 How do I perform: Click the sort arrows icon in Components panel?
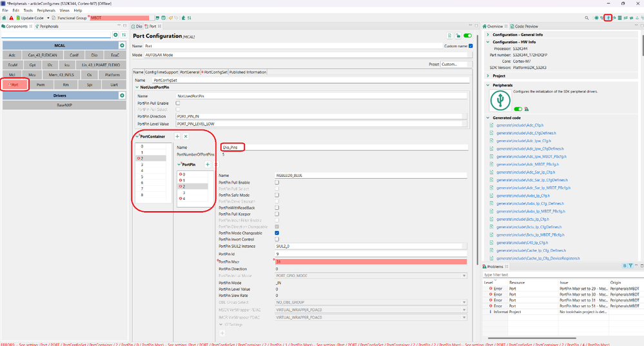click(x=124, y=35)
